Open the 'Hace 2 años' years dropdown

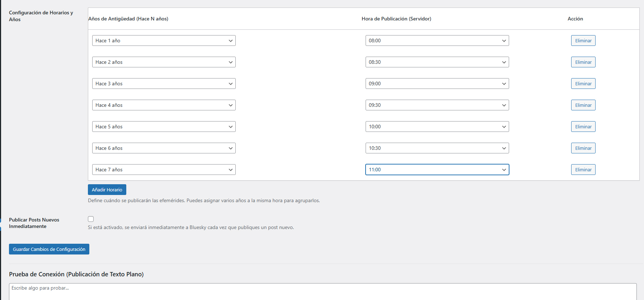164,62
